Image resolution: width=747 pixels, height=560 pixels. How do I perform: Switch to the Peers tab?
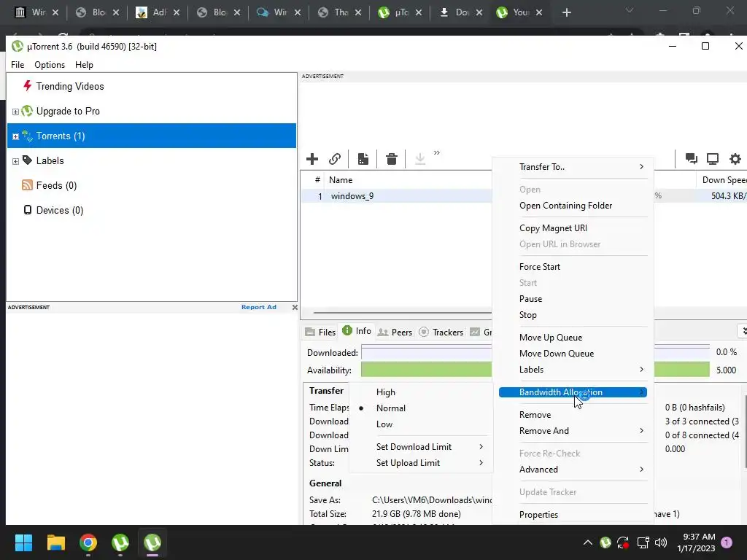coord(395,332)
